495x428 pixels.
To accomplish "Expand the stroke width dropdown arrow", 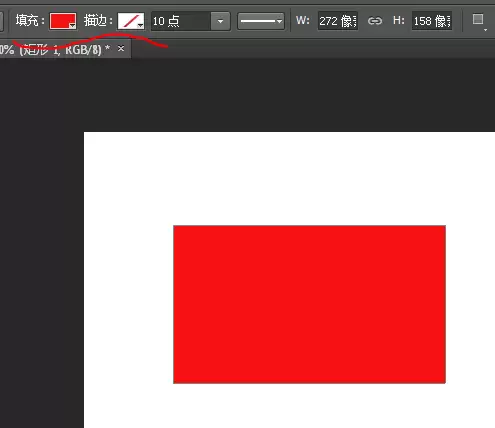I will click(x=220, y=21).
